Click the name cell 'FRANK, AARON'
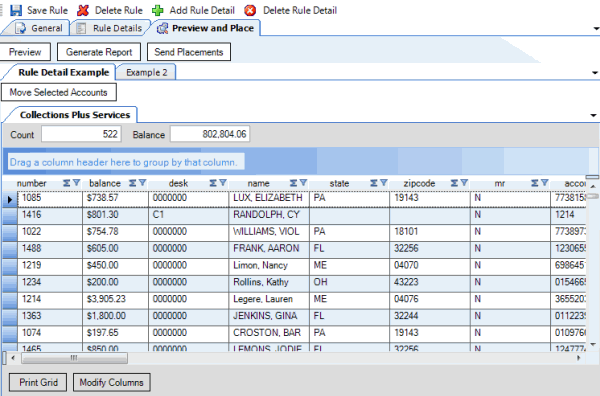Screen dimensions: 600x396 tap(269, 249)
